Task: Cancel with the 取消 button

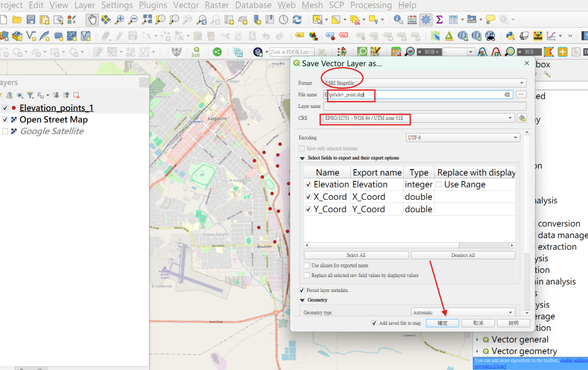Action: (x=478, y=323)
